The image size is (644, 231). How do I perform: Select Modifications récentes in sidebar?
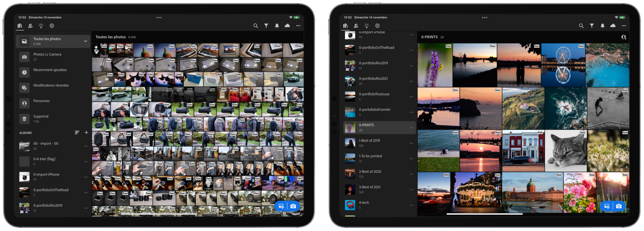tap(53, 88)
